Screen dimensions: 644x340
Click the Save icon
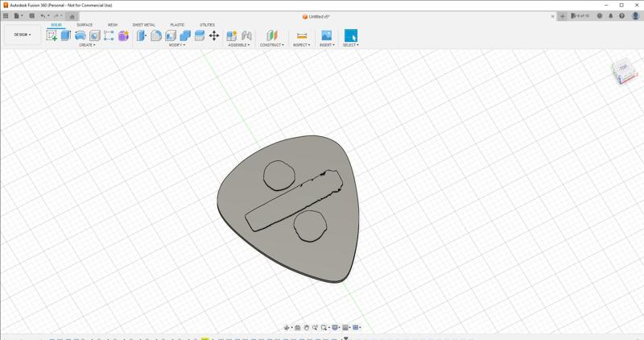(x=31, y=16)
